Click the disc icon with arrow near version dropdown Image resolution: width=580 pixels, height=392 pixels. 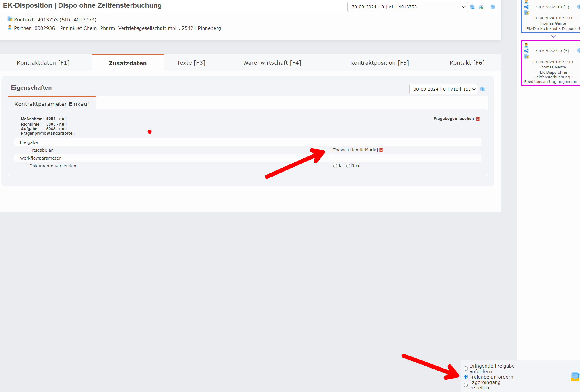(472, 7)
